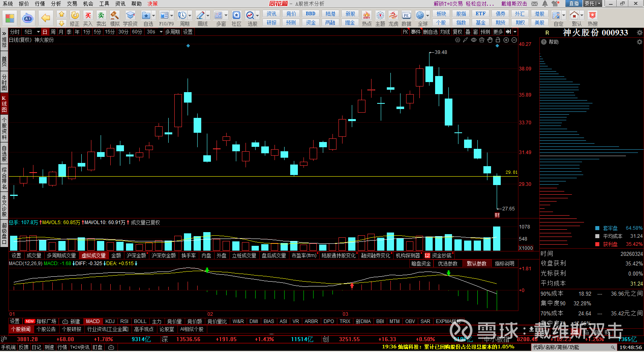This screenshot has width=644, height=352.
Task: Switch to 60分 minute period
Action: coord(137,32)
